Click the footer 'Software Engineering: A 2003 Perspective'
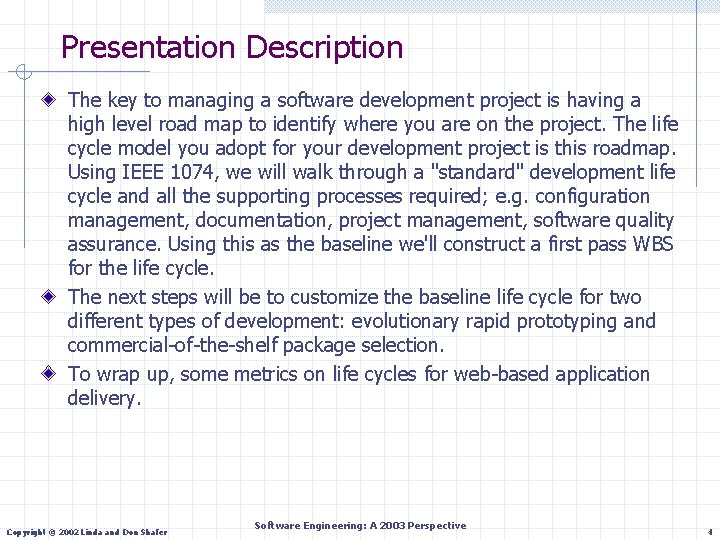 pos(360,525)
